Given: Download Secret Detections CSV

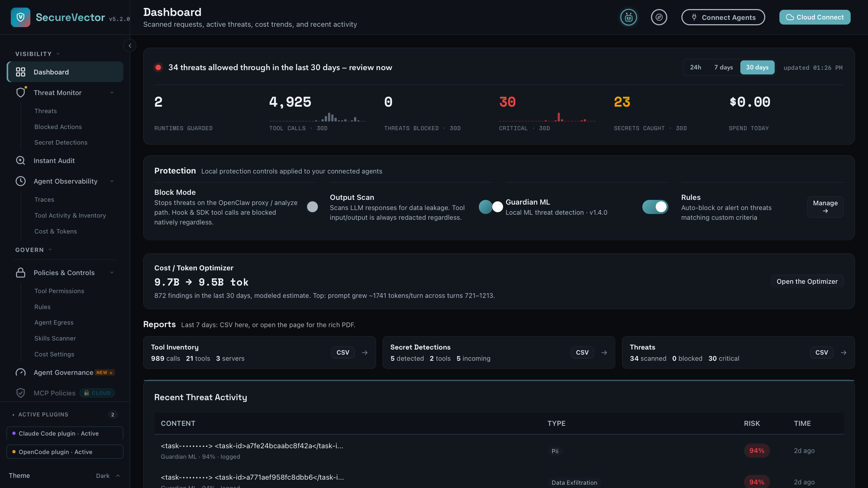Looking at the screenshot, I should click(582, 352).
